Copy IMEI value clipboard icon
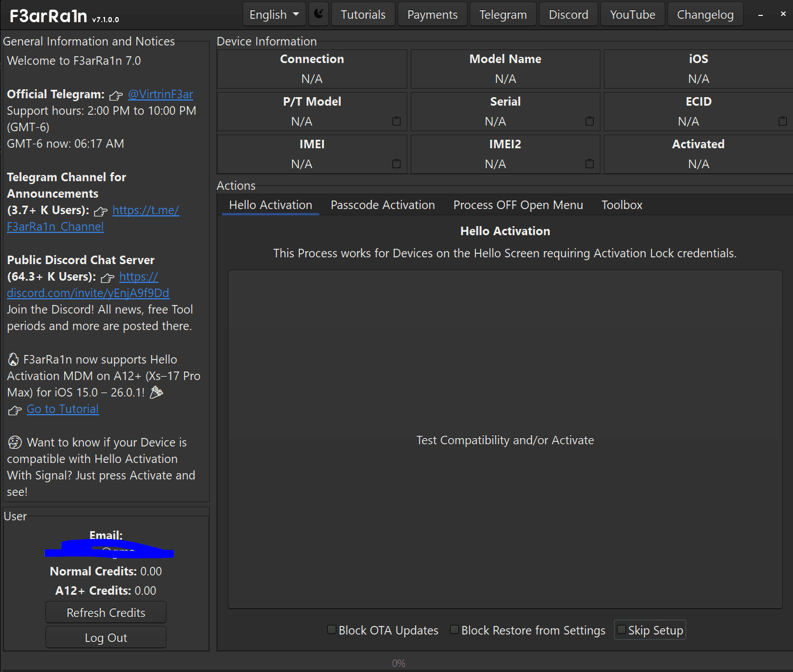Viewport: 793px width, 672px height. point(396,164)
